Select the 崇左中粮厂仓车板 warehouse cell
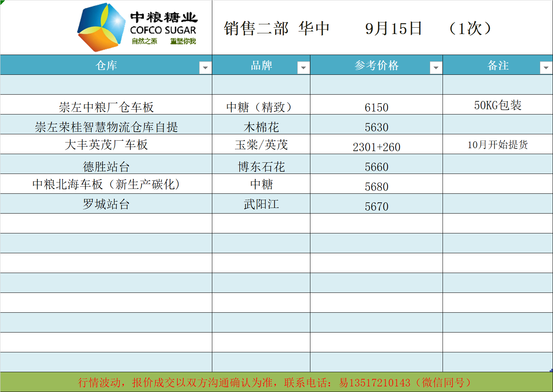 (x=106, y=107)
